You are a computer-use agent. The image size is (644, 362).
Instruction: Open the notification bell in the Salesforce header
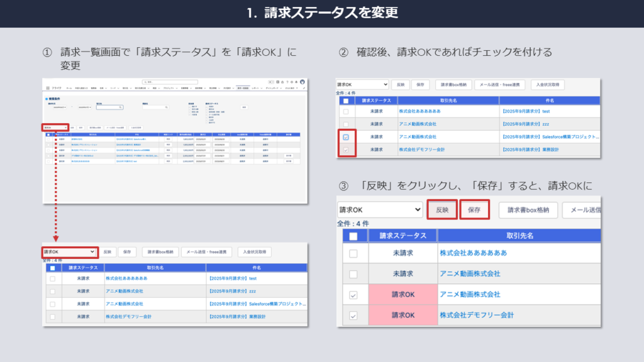click(296, 82)
